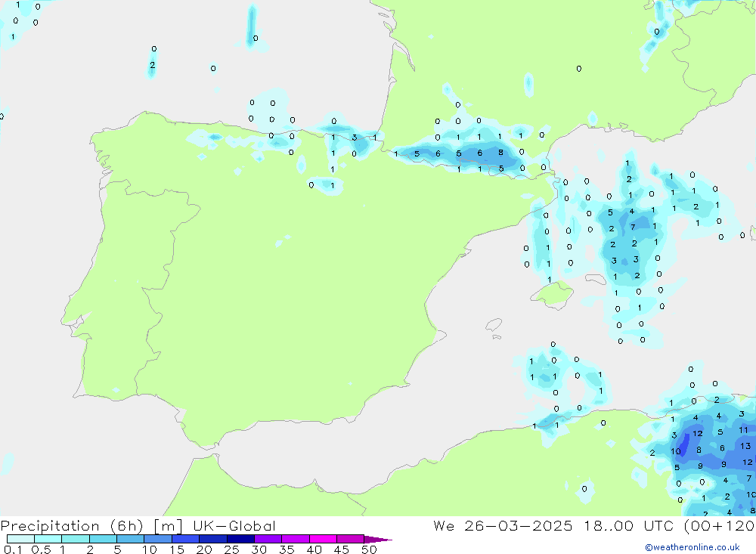Click the '[m]' unit label
This screenshot has height=554, width=756.
tap(169, 526)
